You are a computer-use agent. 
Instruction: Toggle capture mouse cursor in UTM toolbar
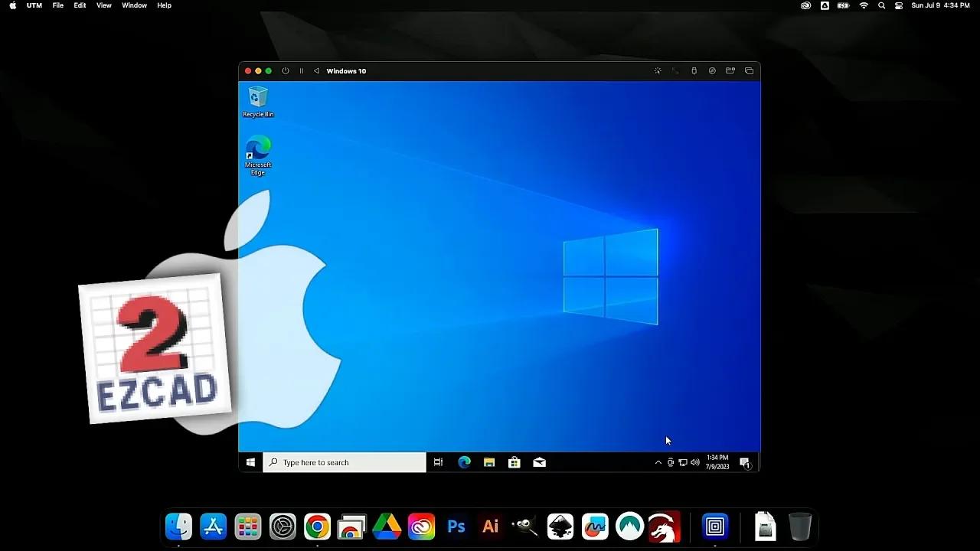658,71
